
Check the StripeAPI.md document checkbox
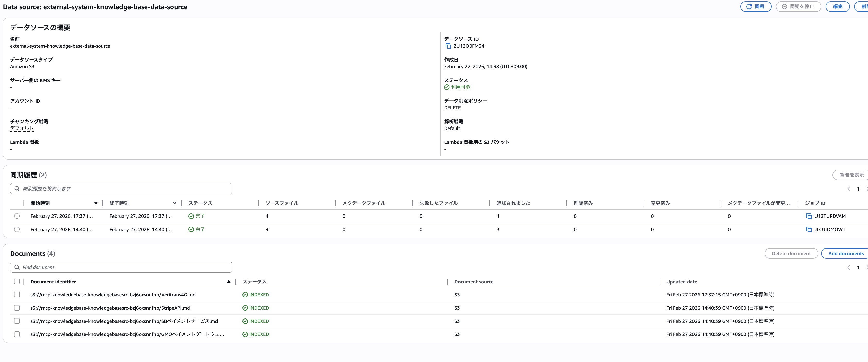(17, 308)
